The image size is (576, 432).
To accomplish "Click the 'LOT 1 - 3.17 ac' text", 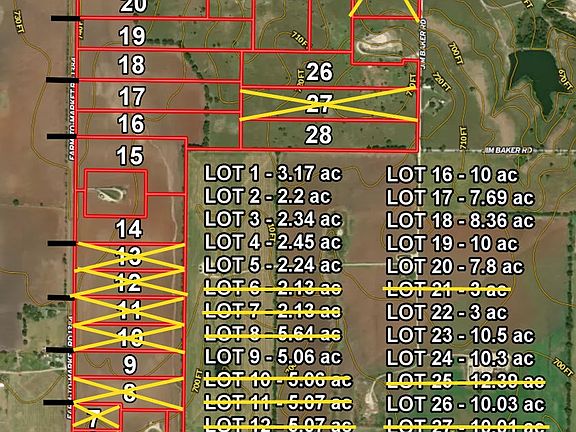I will point(273,173).
